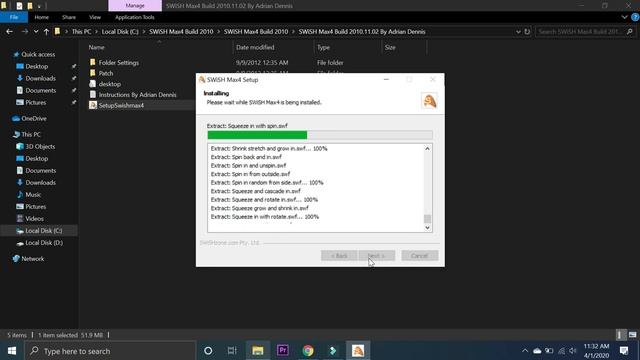Open the Manage contextual tab

coord(135,6)
